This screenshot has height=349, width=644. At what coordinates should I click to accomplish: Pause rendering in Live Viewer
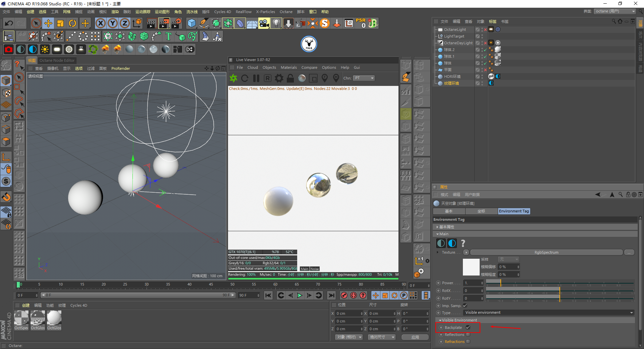pos(256,78)
